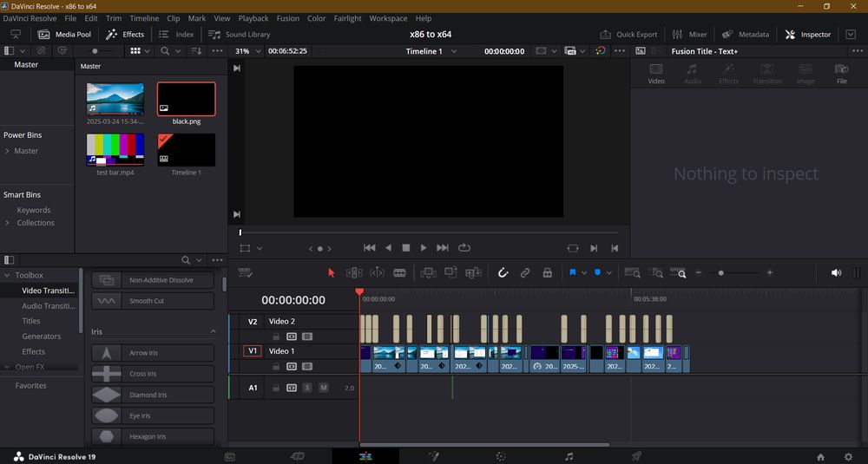
Task: Mute the A1 audio track
Action: (324, 388)
